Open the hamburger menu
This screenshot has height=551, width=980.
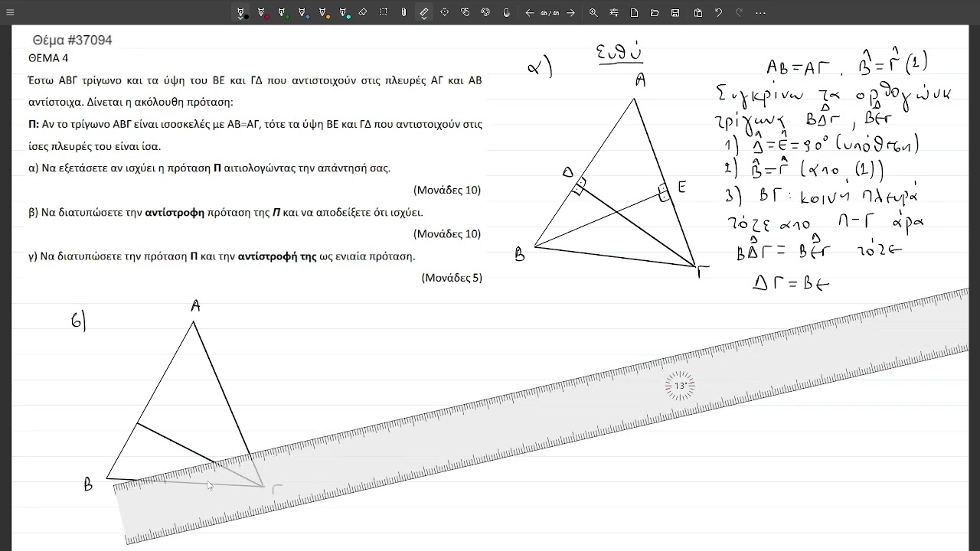10,12
